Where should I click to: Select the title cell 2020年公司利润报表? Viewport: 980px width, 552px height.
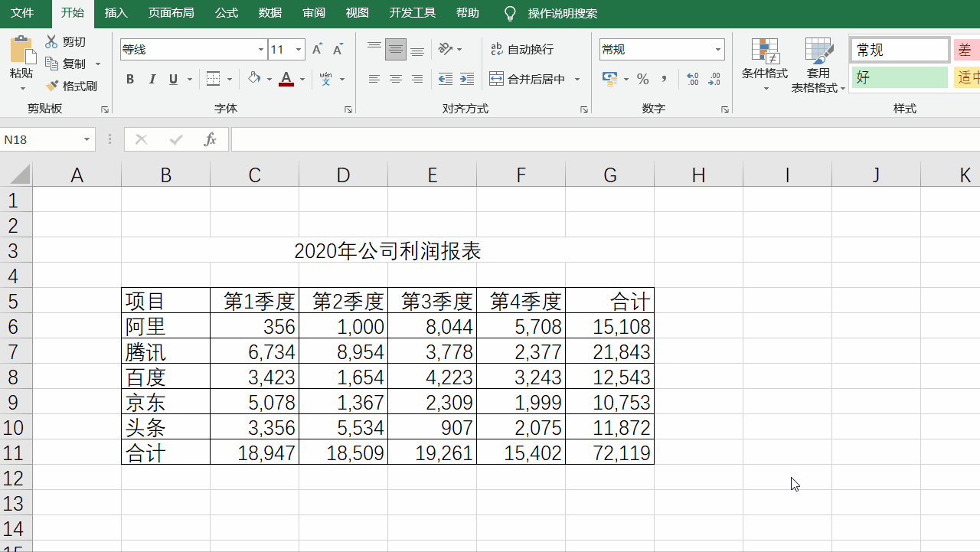tap(387, 250)
